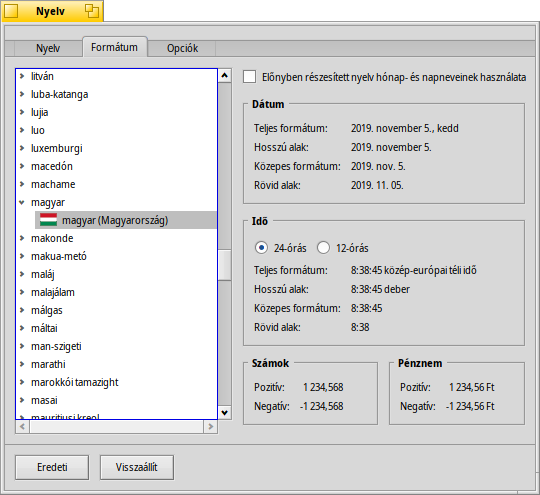
Task: Click the window zoom icon in Nyelv title tab
Action: [92, 11]
